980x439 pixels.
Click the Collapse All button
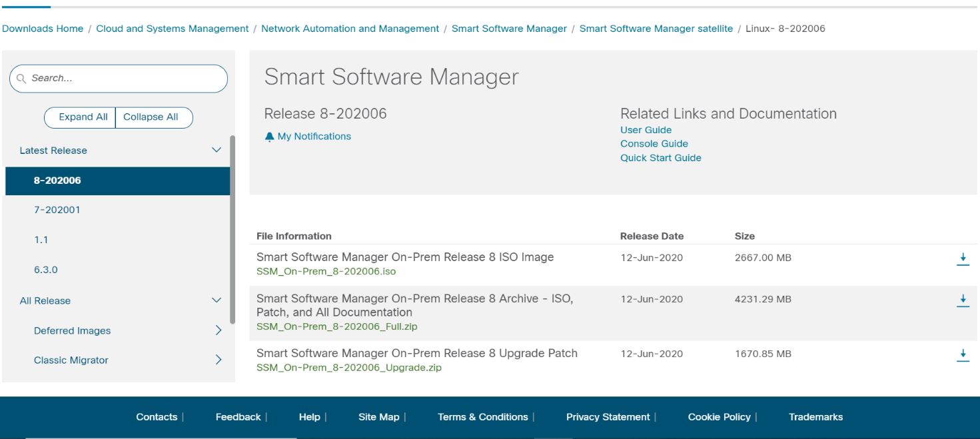point(155,117)
